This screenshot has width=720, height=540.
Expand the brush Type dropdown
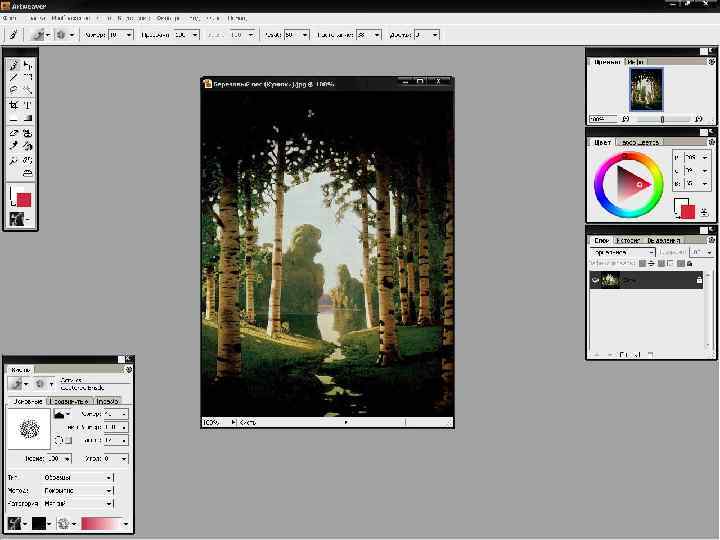click(x=78, y=477)
